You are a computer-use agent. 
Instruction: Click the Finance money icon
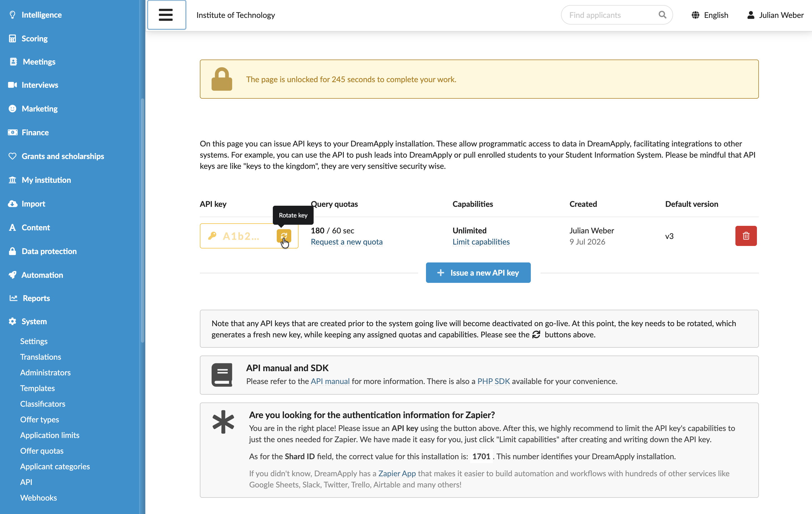(13, 132)
